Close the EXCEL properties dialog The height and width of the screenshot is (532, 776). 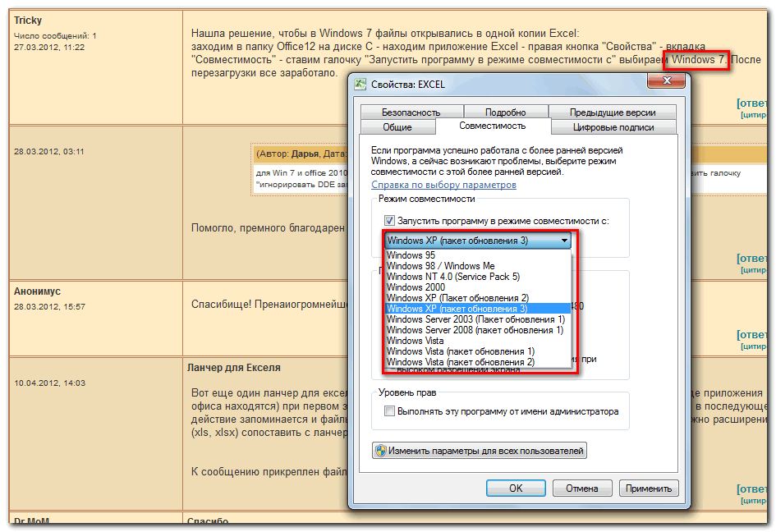(x=666, y=80)
